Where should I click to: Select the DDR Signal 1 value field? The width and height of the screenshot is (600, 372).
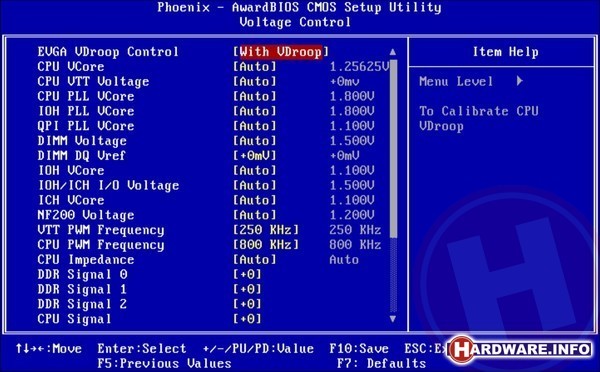pos(247,289)
